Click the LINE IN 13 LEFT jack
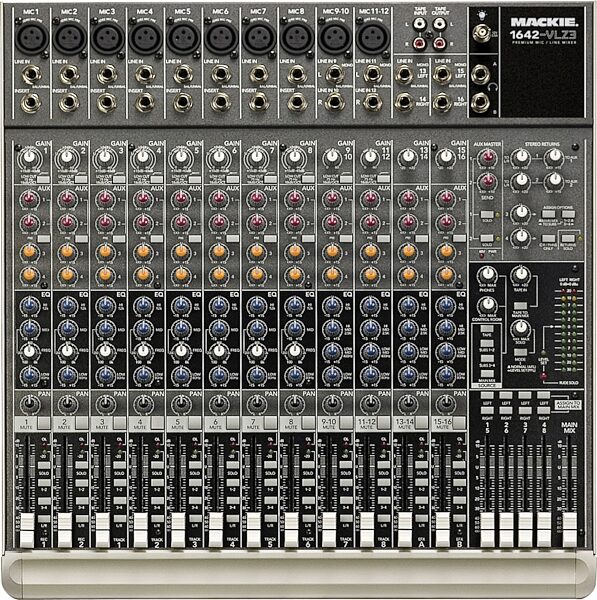 [x=404, y=74]
